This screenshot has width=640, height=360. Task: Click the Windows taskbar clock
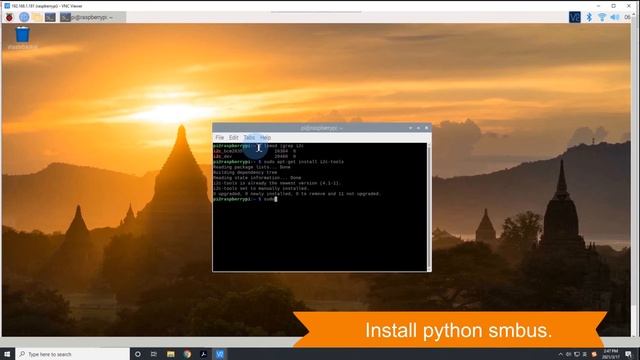tap(611, 354)
